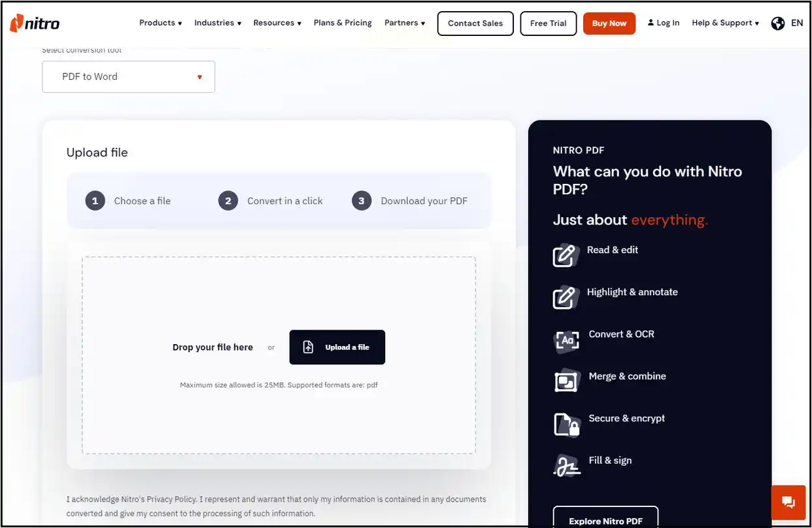Viewport: 812px width, 528px height.
Task: Click the step 3 circle icon
Action: (362, 201)
